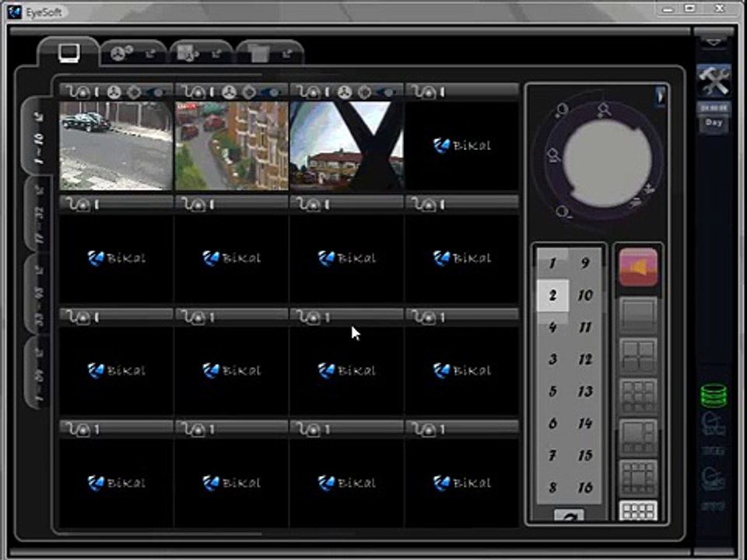Detach the PTZ tab via its arrow
Viewport: 747px width, 560px height.
150,54
